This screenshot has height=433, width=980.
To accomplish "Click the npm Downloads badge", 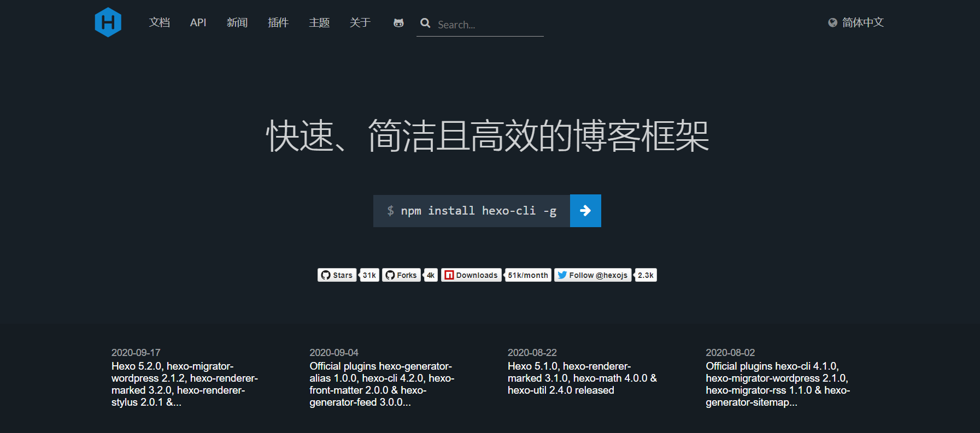I will coord(471,275).
